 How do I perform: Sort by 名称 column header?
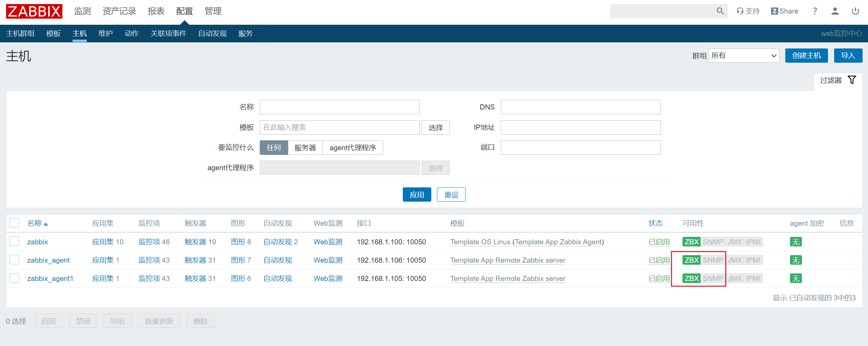37,223
